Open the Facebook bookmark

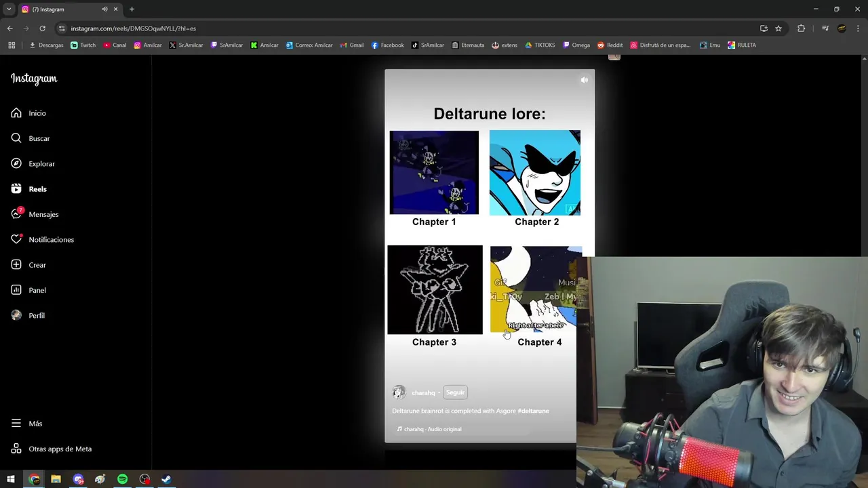point(387,45)
